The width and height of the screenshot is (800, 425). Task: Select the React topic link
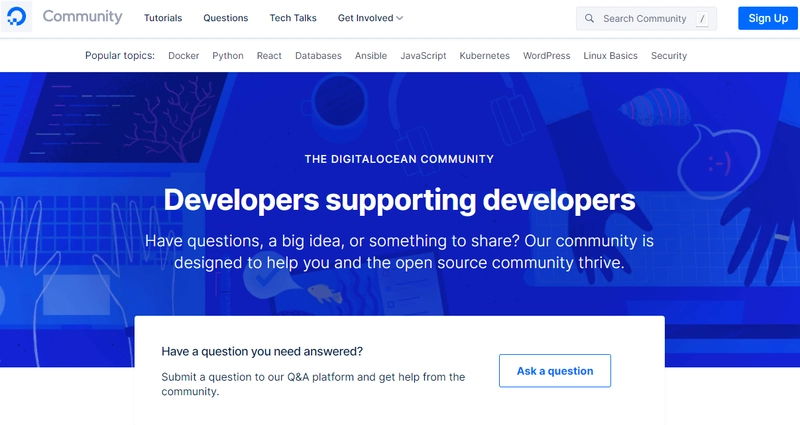[x=269, y=56]
